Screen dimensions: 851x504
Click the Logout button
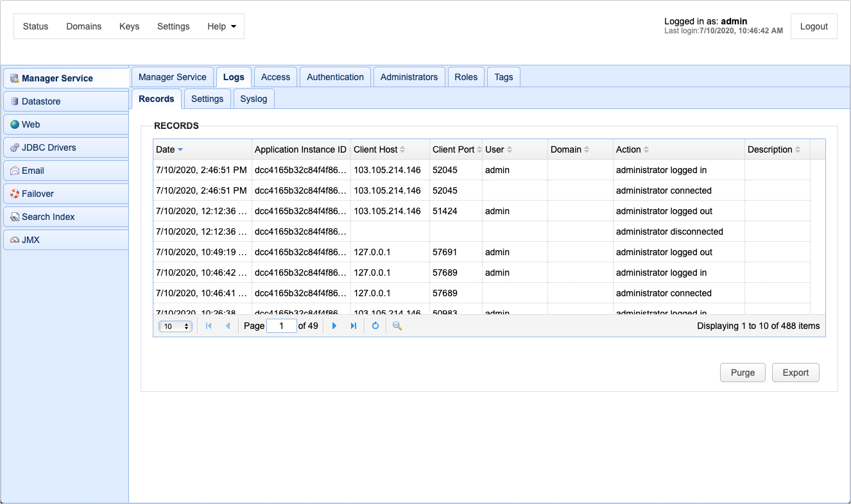point(814,26)
